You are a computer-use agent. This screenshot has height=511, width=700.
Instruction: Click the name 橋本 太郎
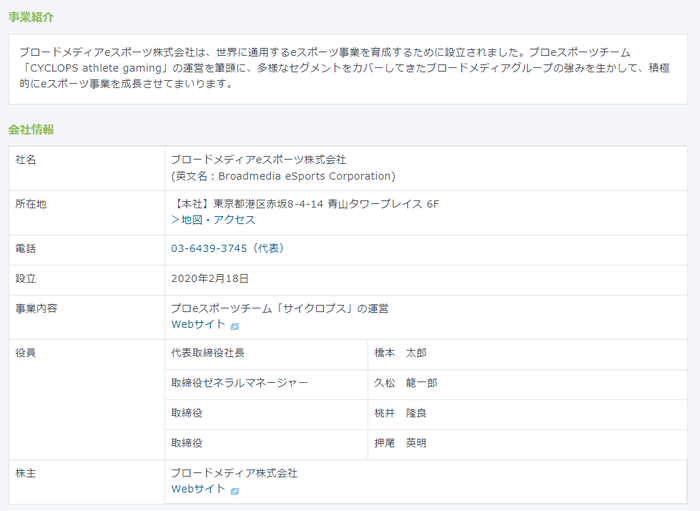(400, 353)
